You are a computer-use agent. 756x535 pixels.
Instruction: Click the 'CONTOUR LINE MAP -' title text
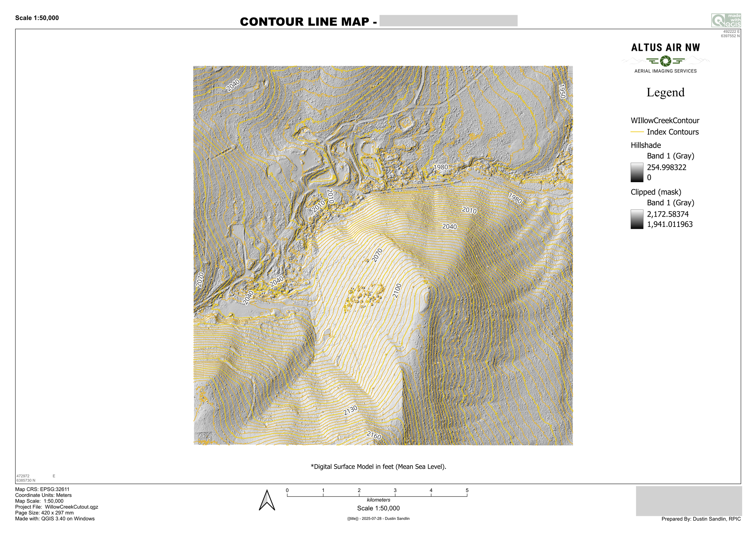[x=308, y=22]
